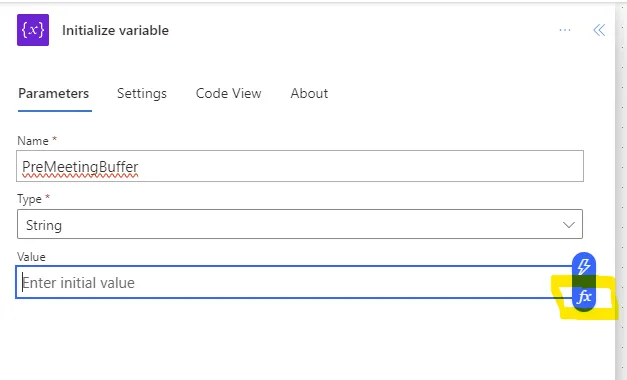Click the Name field label
The width and height of the screenshot is (627, 380).
point(33,141)
